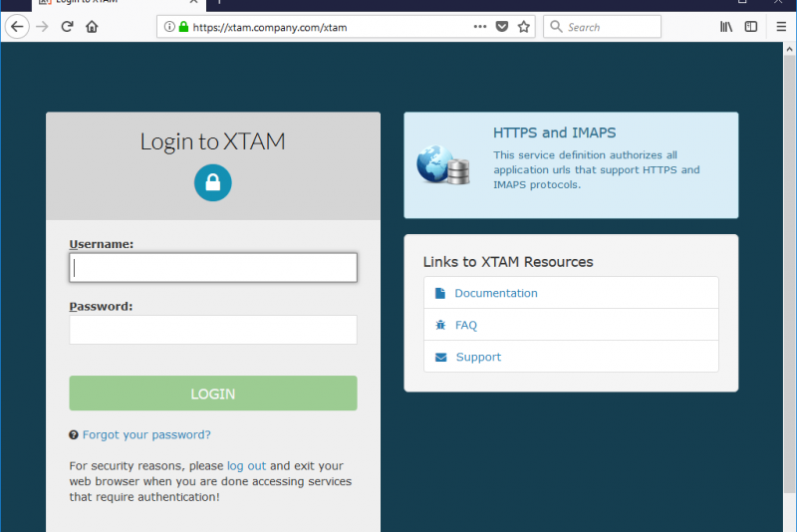Image resolution: width=797 pixels, height=532 pixels.
Task: Open the Firefox hamburger menu
Action: pyautogui.click(x=781, y=27)
